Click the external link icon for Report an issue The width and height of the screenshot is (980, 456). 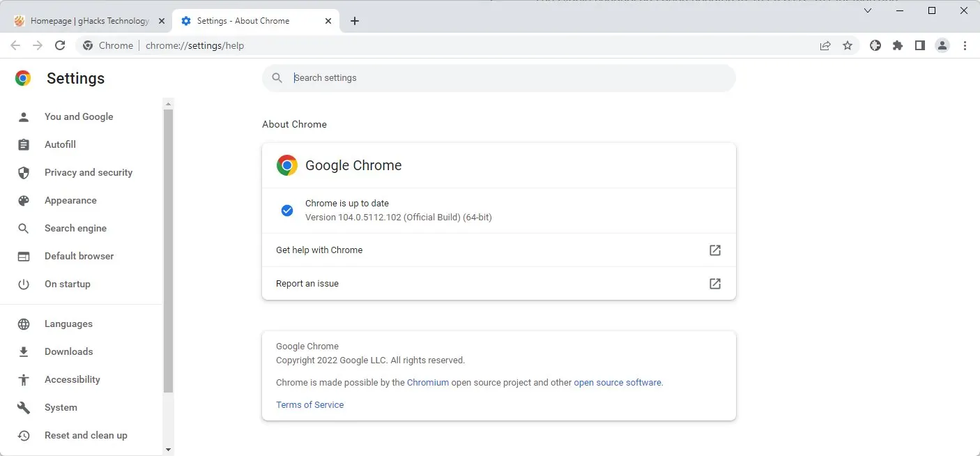pyautogui.click(x=714, y=284)
